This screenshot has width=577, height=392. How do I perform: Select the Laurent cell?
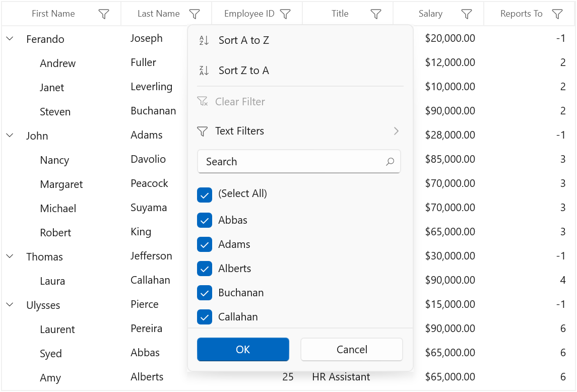click(x=57, y=330)
